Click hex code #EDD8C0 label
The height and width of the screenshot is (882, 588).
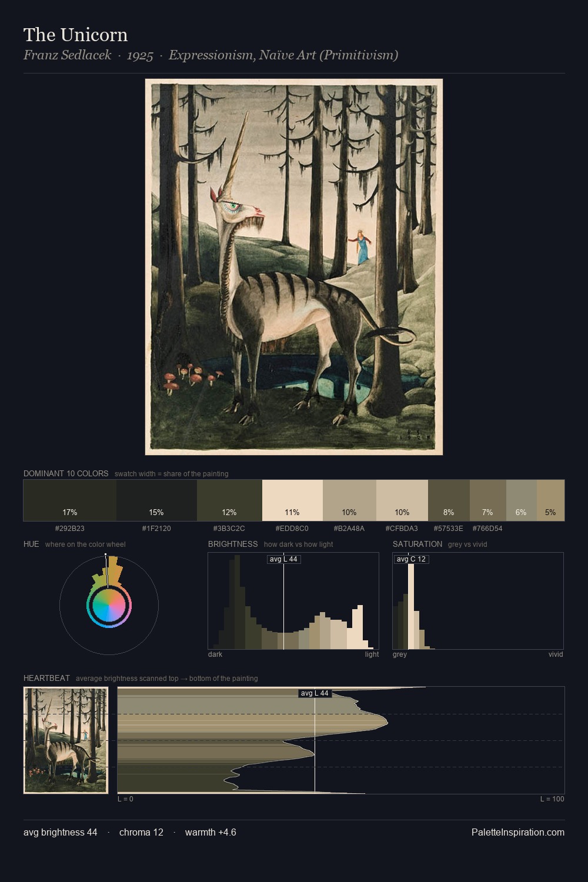pos(292,529)
